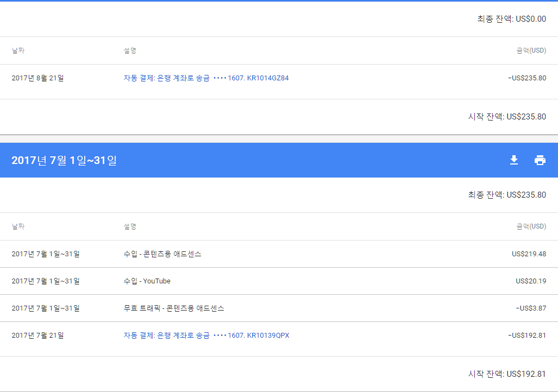Download the July 2017 statement
Viewport: 558px width, 392px height.
pos(514,160)
